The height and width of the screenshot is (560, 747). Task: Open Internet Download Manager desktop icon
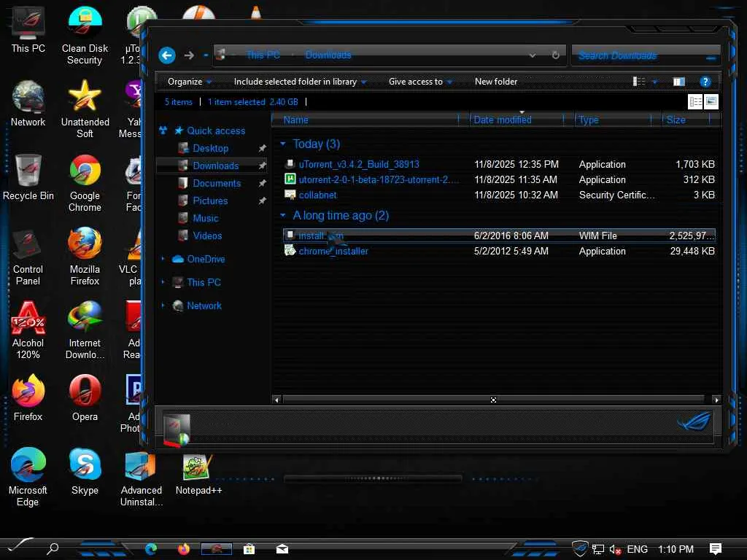(x=85, y=330)
